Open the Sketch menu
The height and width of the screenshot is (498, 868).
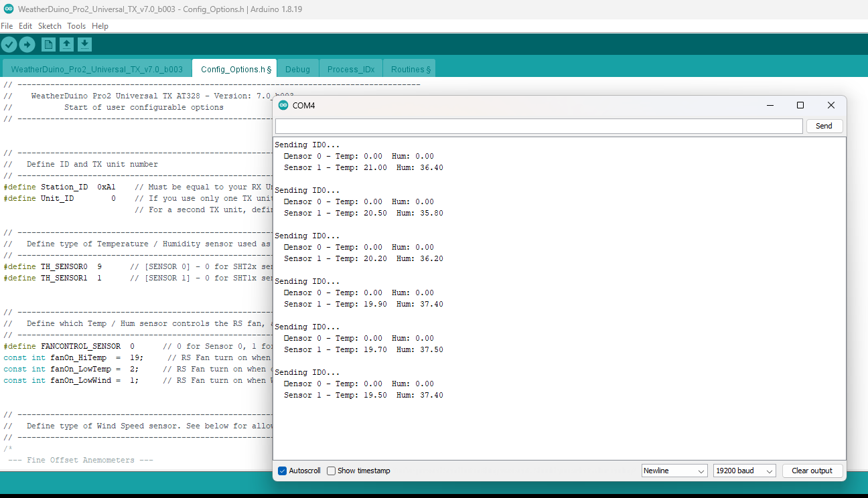(x=50, y=26)
